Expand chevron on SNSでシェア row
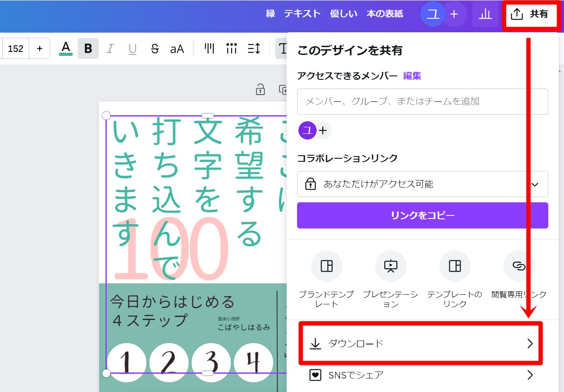This screenshot has height=392, width=564. (x=530, y=375)
